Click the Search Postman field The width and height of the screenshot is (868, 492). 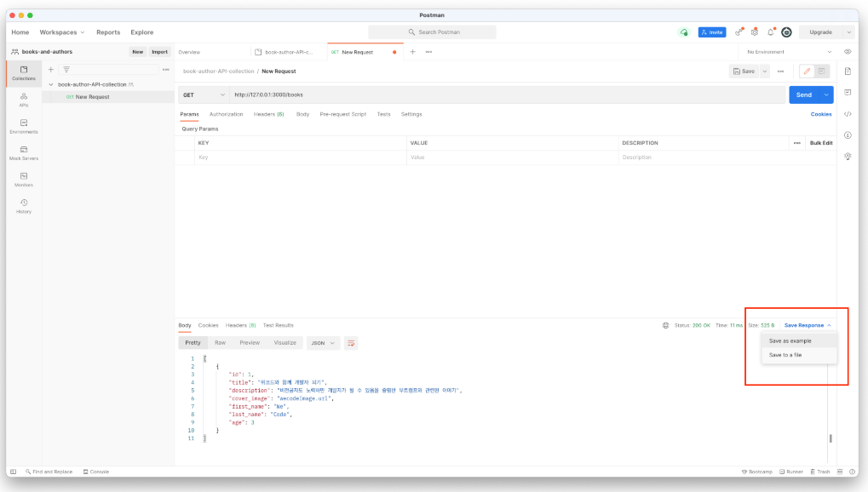pos(433,32)
